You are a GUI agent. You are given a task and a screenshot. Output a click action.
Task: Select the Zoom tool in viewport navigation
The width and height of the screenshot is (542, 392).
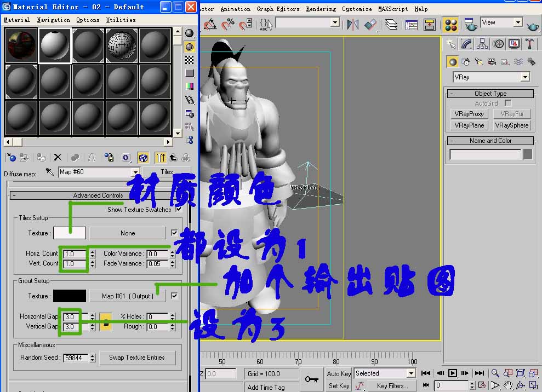494,373
